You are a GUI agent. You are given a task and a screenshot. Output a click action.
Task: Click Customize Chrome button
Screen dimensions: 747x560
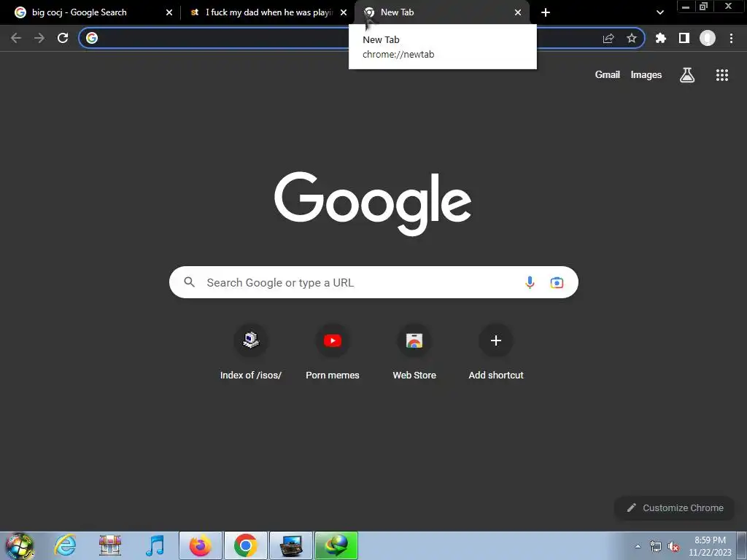tap(675, 508)
